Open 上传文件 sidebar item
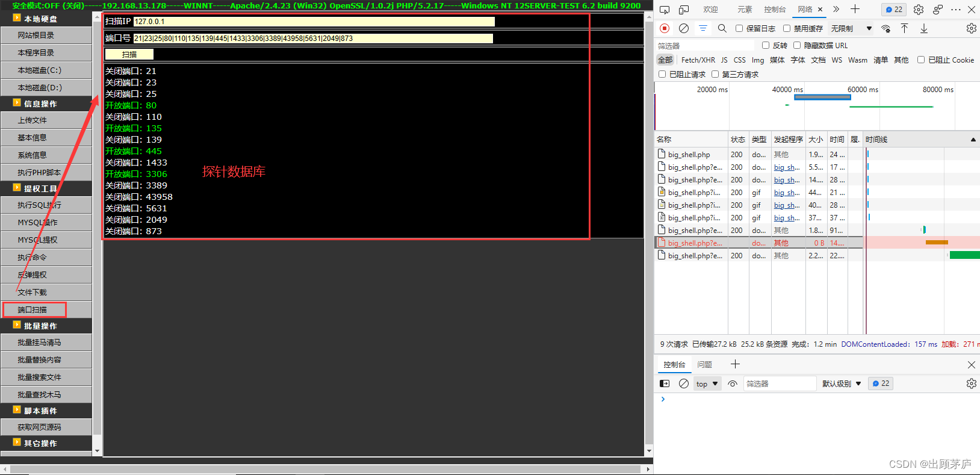 46,120
